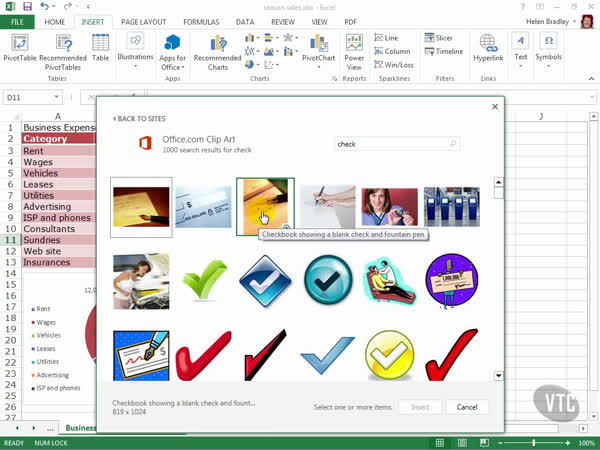Switch to the PAGE LAYOUT tab
The width and height of the screenshot is (600, 450).
point(143,22)
